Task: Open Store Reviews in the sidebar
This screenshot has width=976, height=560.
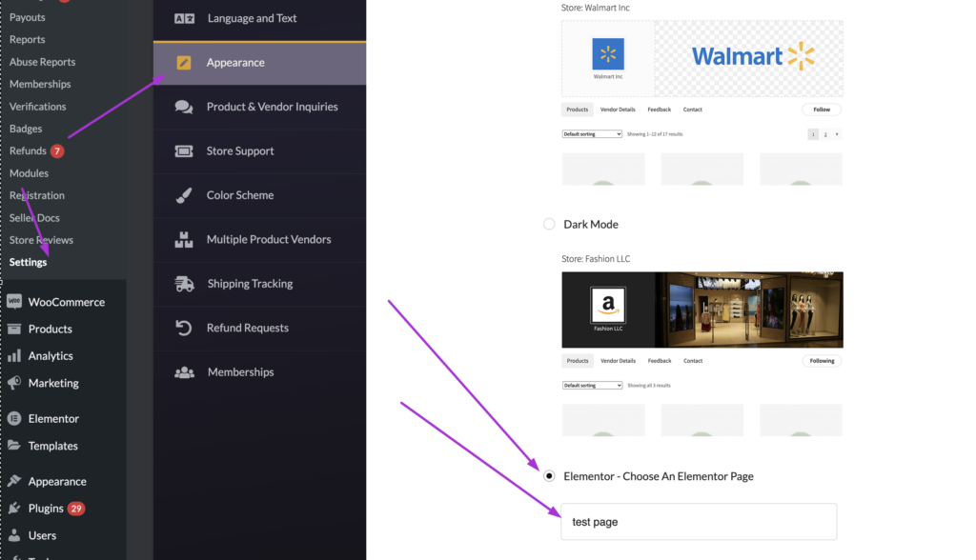Action: click(41, 240)
